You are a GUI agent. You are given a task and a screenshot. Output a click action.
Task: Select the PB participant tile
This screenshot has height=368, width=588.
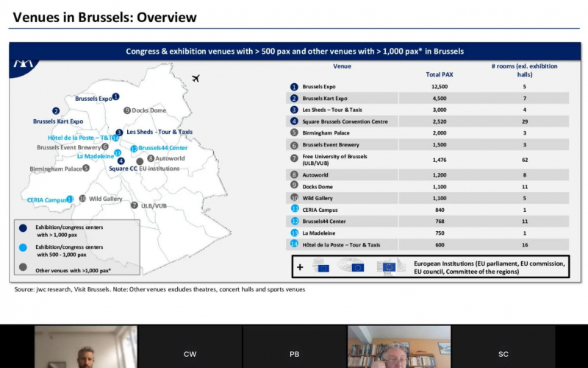click(295, 347)
